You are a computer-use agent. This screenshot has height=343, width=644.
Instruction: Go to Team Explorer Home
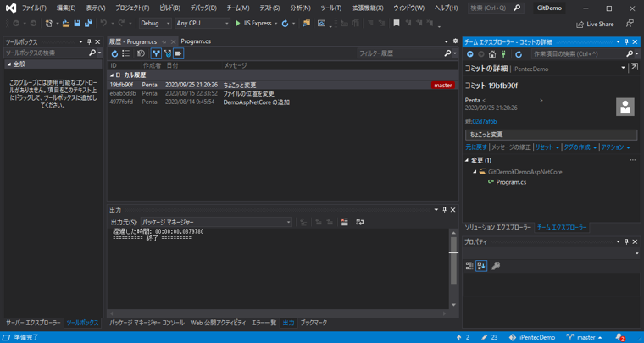(492, 54)
